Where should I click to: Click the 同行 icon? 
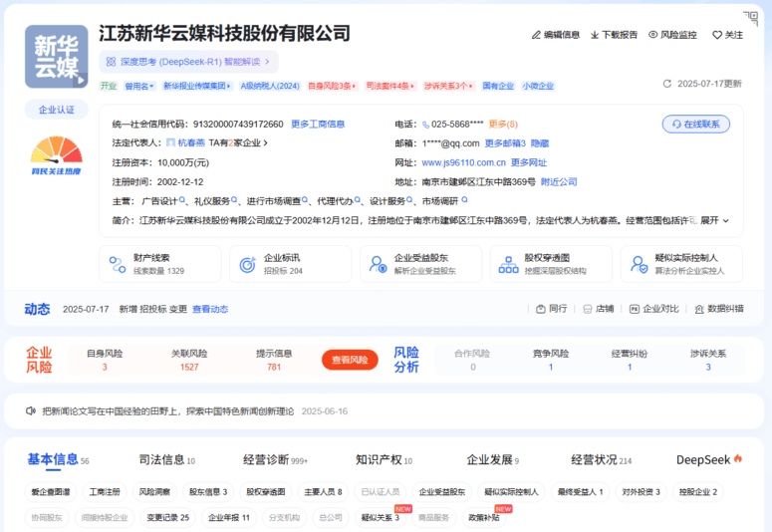pyautogui.click(x=541, y=309)
